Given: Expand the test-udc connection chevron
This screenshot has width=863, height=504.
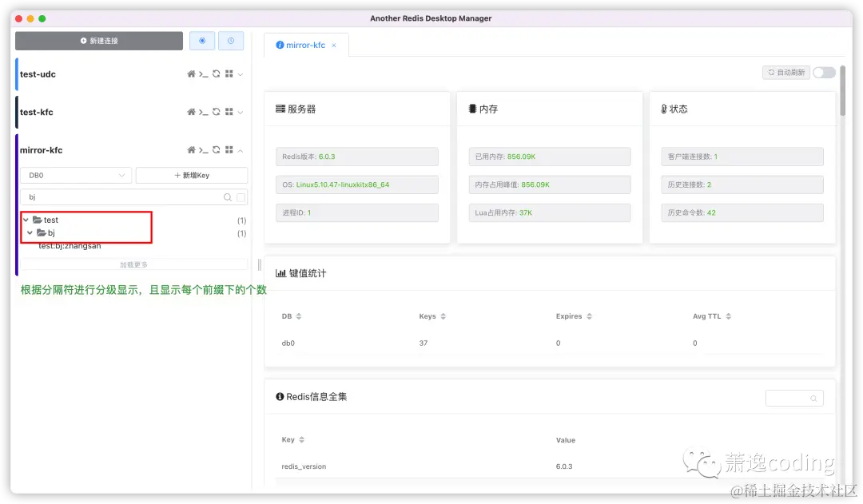Looking at the screenshot, I should [x=241, y=74].
